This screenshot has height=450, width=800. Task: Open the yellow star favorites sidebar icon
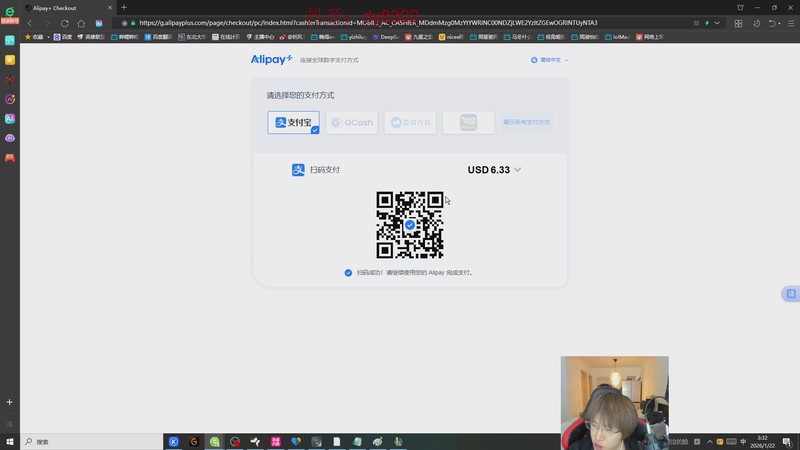coord(10,60)
